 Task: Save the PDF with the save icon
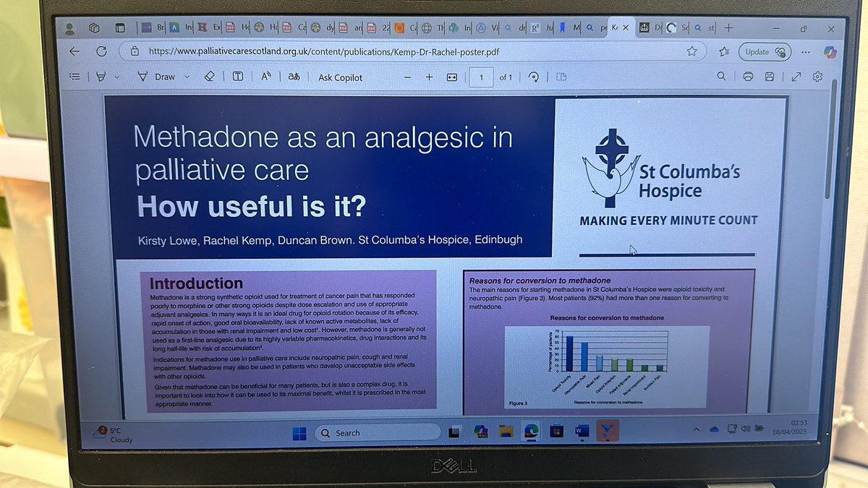(770, 77)
